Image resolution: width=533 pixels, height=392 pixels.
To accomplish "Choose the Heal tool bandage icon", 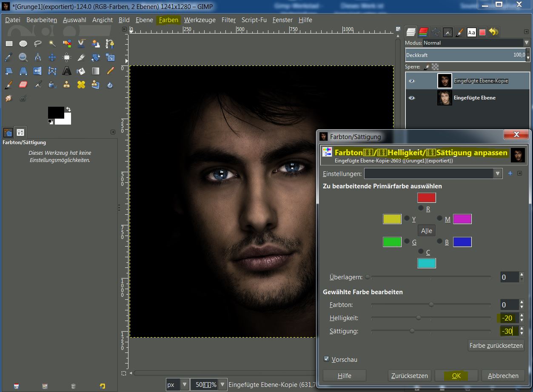I will [x=81, y=85].
